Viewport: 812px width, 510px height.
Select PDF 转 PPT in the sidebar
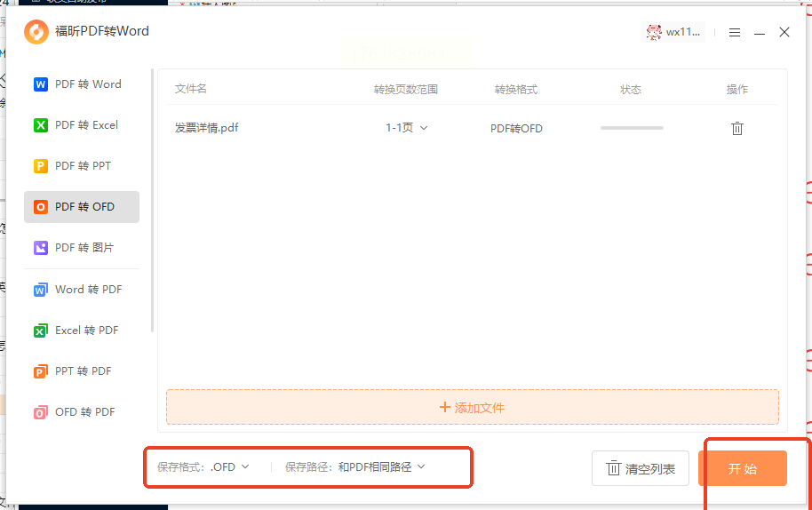point(82,166)
